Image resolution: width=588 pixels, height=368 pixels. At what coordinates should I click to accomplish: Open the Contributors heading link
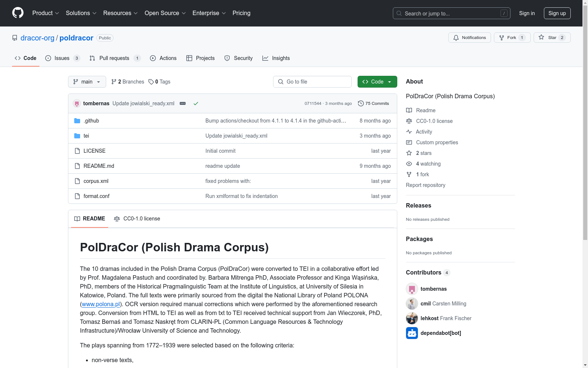[428, 272]
